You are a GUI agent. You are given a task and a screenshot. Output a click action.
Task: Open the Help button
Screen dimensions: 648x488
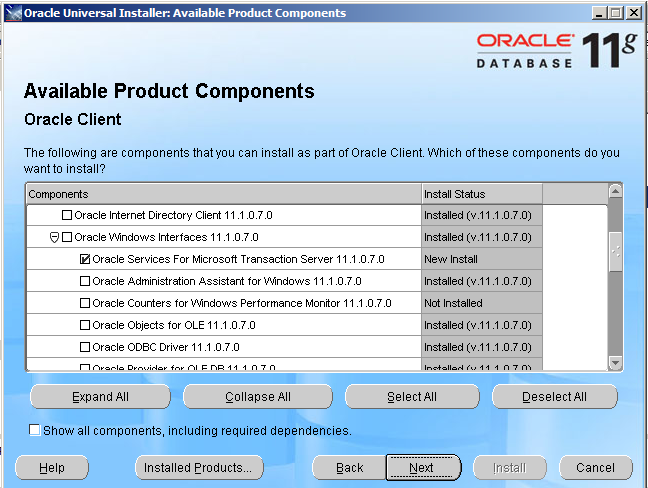tap(52, 468)
